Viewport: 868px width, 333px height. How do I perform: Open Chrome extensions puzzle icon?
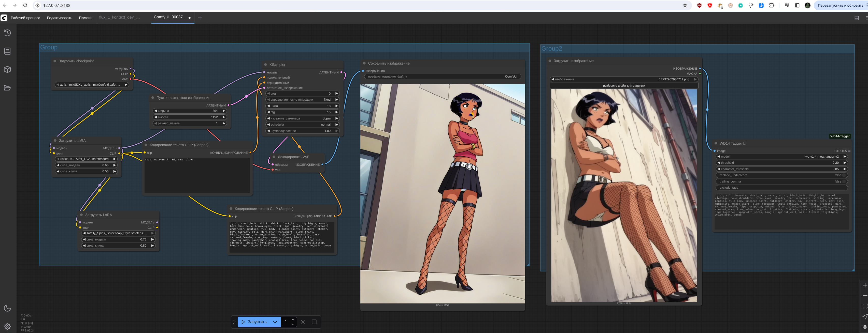772,5
